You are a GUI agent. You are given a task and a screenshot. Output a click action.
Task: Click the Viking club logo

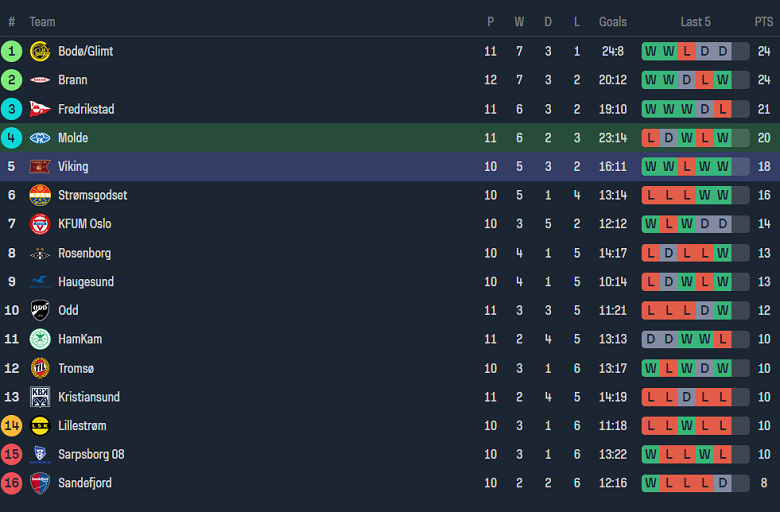tap(40, 167)
